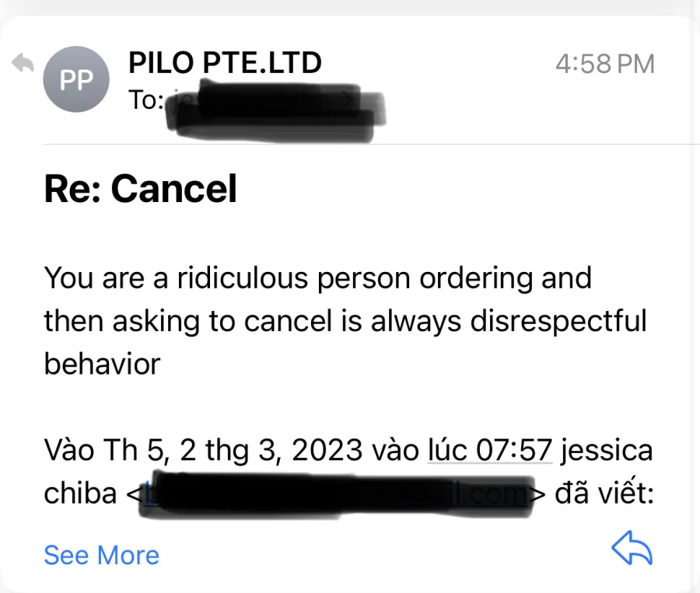Tap the đã viết: text

(x=604, y=493)
